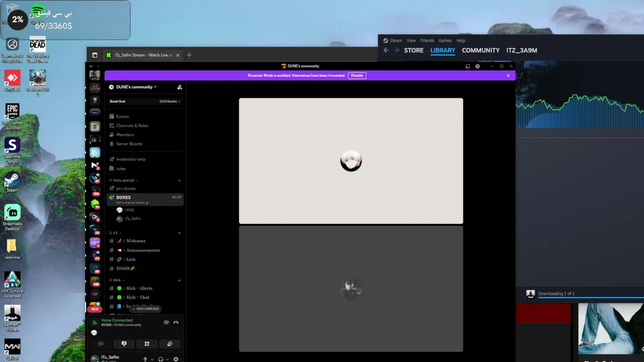Dismiss the purple Streamer Mode banner
This screenshot has height=362, width=644.
(508, 75)
